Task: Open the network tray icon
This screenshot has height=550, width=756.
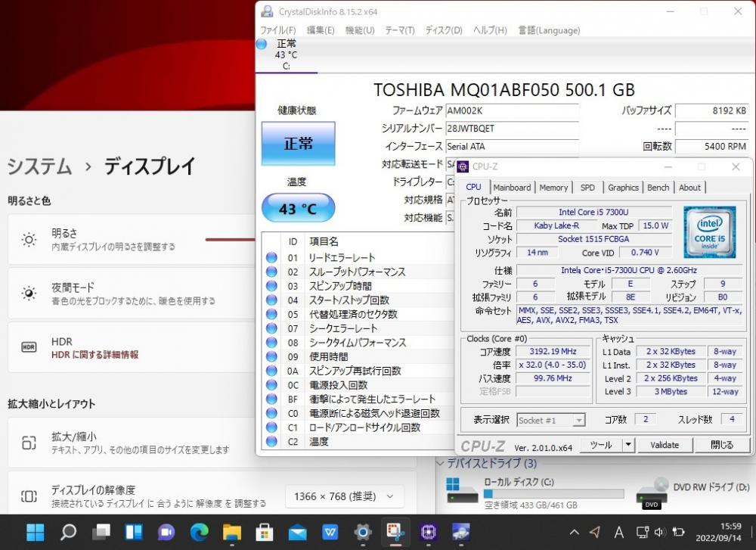Action: (643, 532)
